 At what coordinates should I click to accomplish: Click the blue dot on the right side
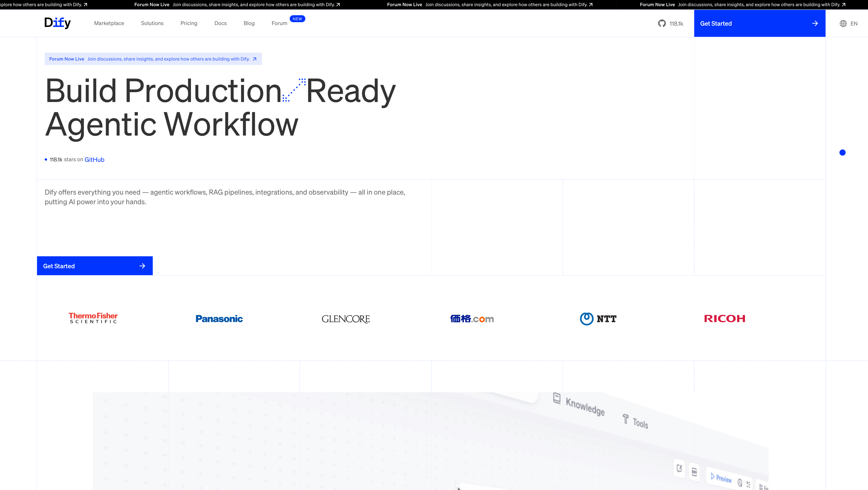click(x=842, y=153)
